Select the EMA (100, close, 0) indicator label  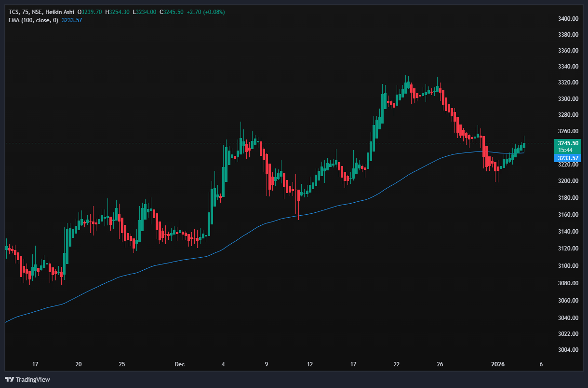[32, 20]
